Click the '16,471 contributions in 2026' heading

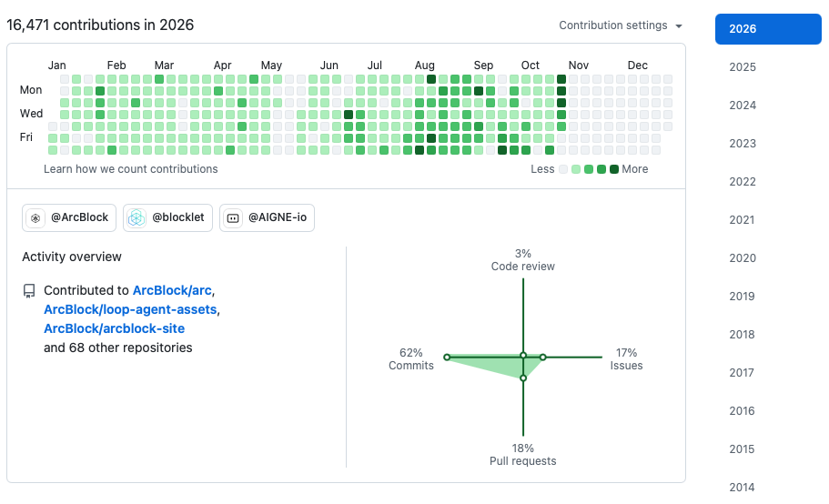coord(100,25)
